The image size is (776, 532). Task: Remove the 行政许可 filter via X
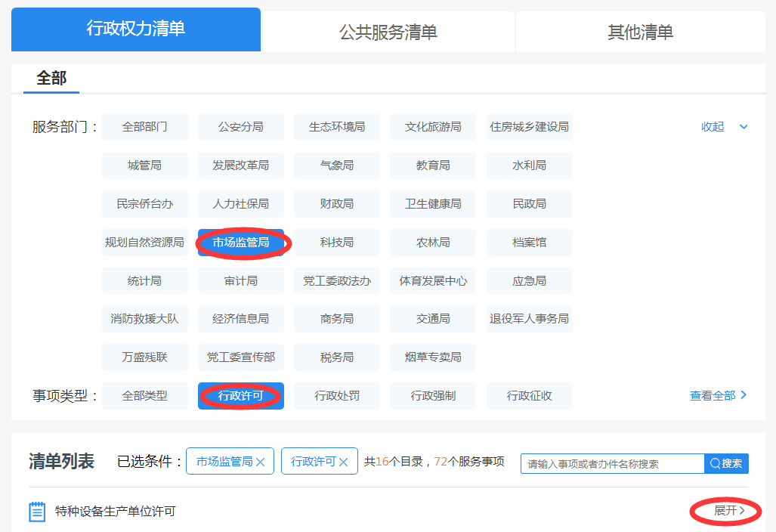point(344,462)
